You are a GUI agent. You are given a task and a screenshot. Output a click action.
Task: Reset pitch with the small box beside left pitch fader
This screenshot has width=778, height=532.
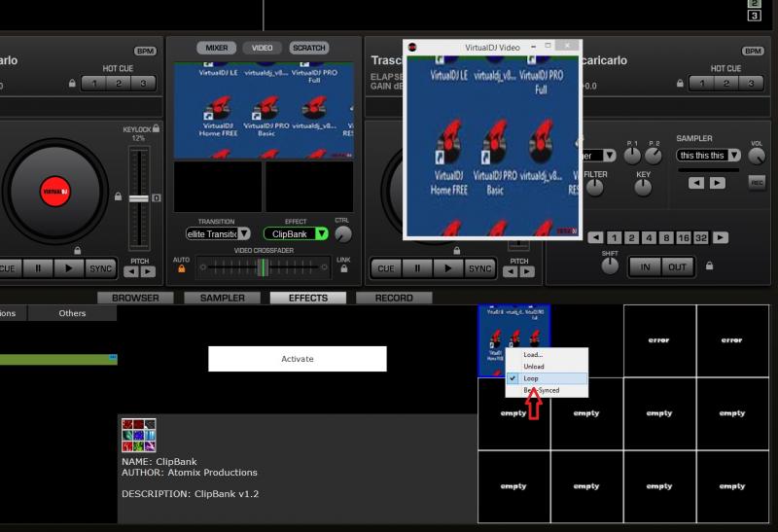pyautogui.click(x=157, y=198)
